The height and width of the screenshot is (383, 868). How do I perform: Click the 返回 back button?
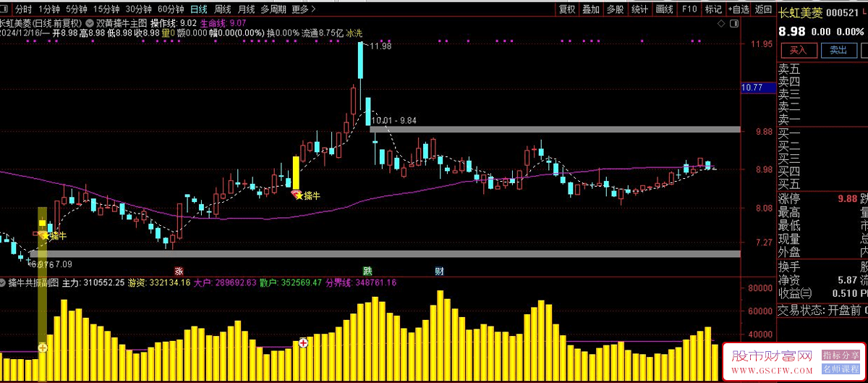point(763,9)
